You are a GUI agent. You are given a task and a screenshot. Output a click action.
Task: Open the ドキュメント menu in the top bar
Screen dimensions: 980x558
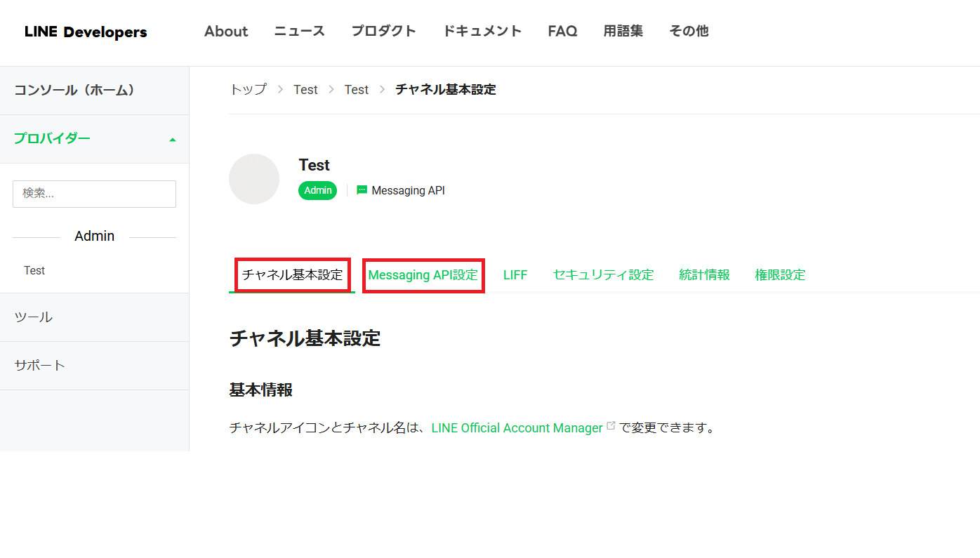tap(482, 31)
